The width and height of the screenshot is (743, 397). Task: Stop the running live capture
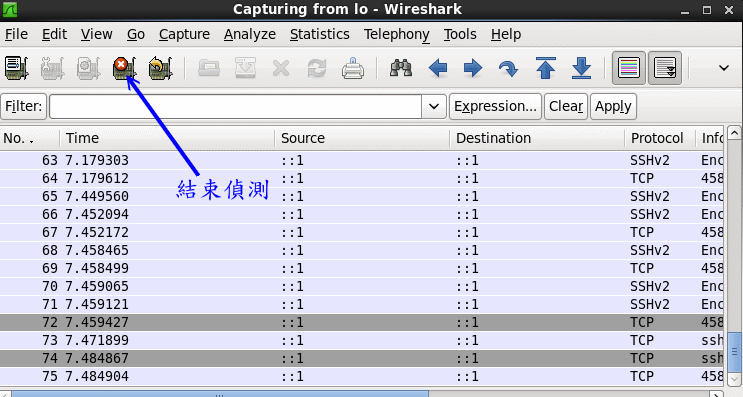pos(125,68)
